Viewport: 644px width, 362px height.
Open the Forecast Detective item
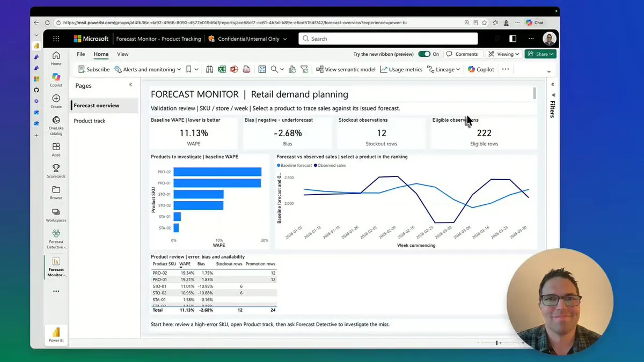pos(56,239)
